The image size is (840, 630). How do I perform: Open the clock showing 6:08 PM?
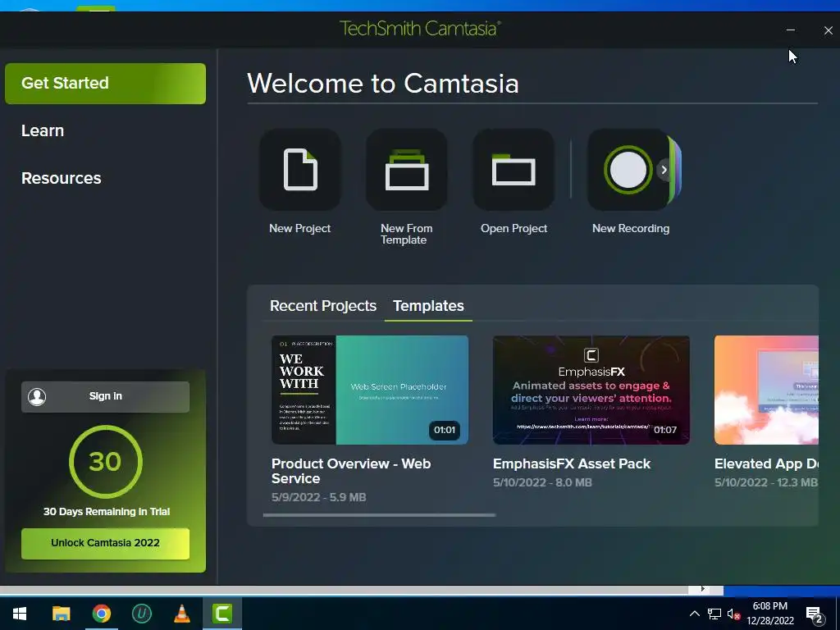point(770,614)
